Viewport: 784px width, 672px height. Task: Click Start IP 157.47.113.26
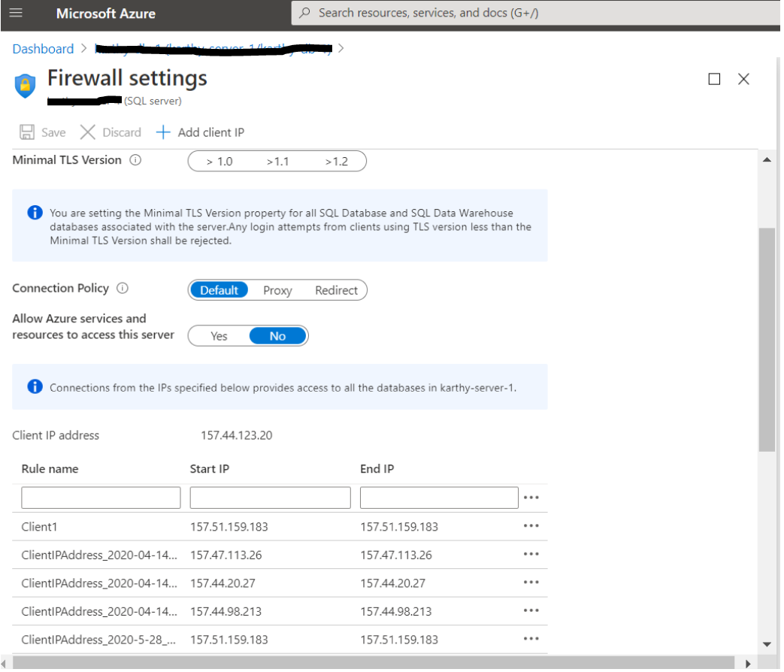pos(226,555)
